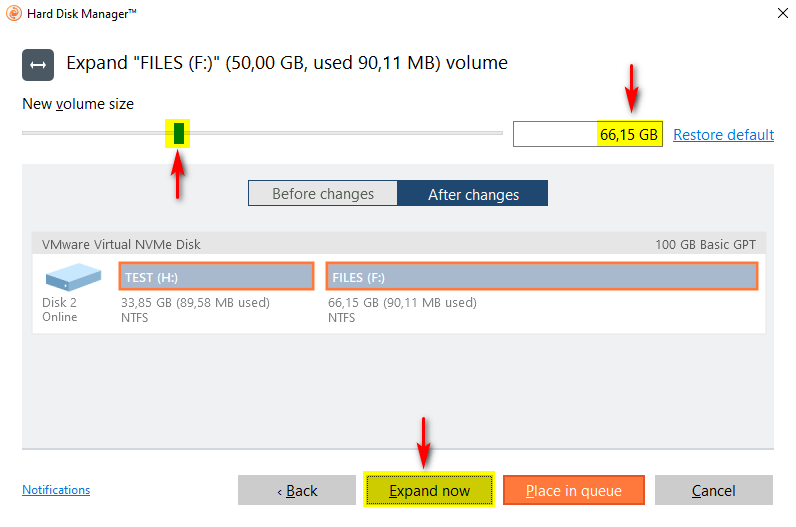Select the FILES (F:) partition bar
796x527 pixels.
[x=541, y=277]
